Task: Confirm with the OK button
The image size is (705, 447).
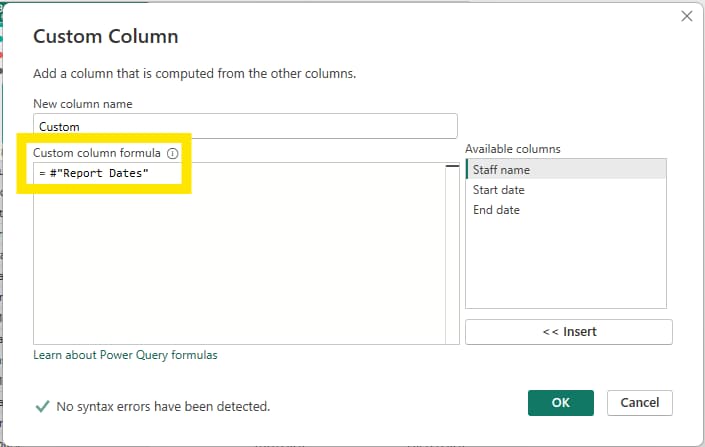Action: tap(560, 402)
